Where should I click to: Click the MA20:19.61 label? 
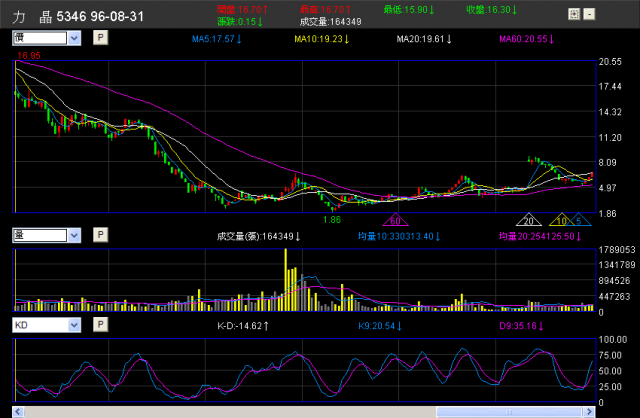coord(424,39)
